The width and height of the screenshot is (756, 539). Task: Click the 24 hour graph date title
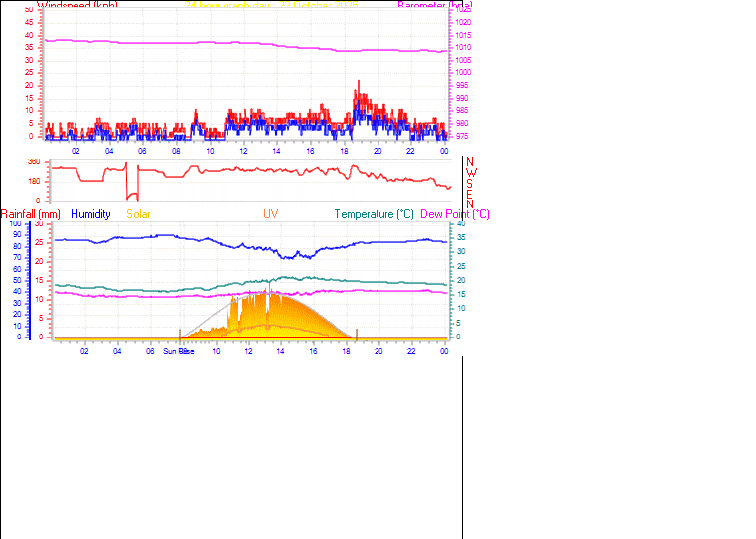tap(270, 5)
